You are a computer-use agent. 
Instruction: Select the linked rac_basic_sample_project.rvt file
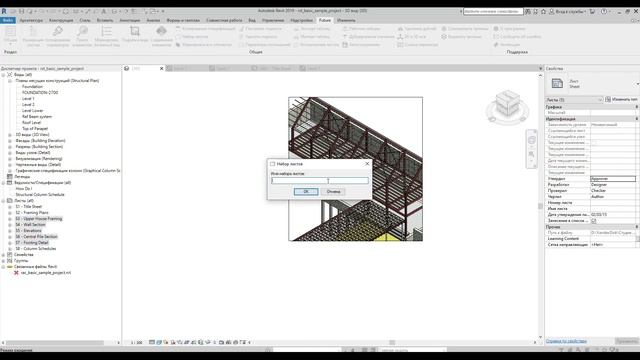tap(46, 273)
